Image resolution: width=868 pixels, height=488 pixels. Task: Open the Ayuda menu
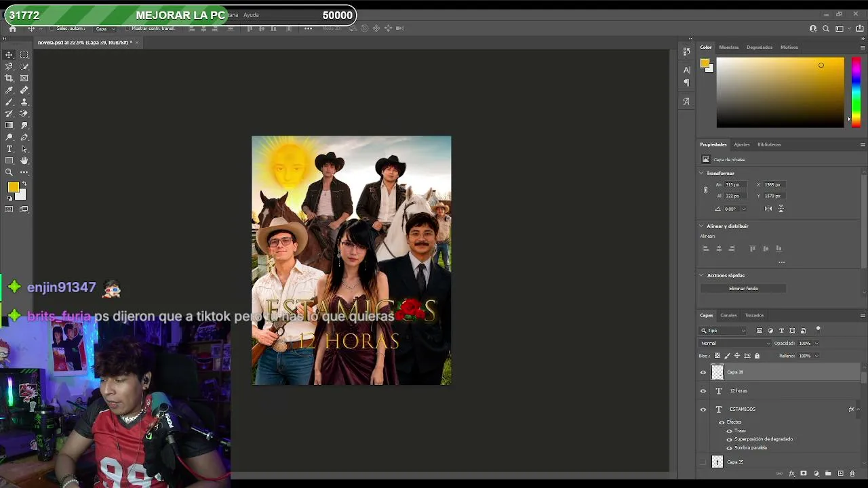(x=251, y=15)
